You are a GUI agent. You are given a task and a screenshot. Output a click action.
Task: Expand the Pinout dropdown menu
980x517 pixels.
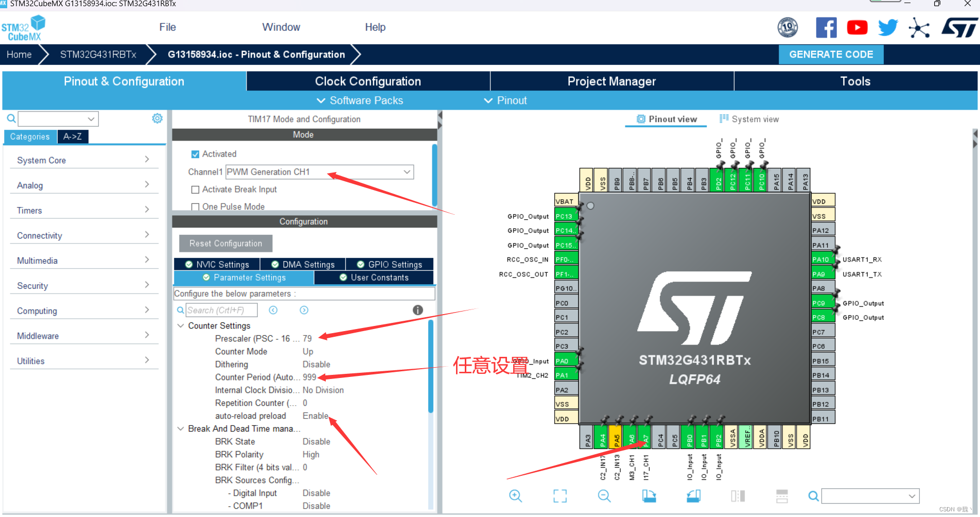[x=505, y=100]
